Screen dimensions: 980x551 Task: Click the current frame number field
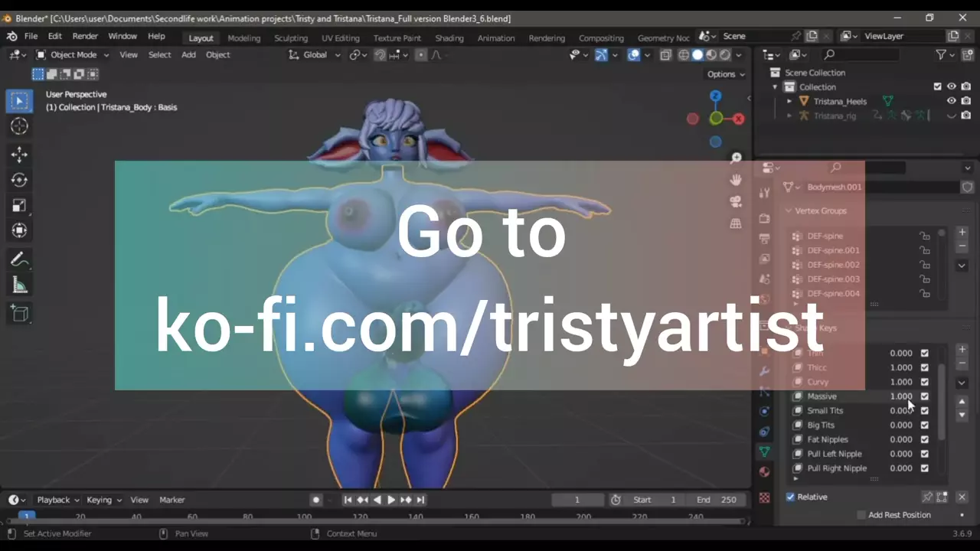(x=577, y=500)
